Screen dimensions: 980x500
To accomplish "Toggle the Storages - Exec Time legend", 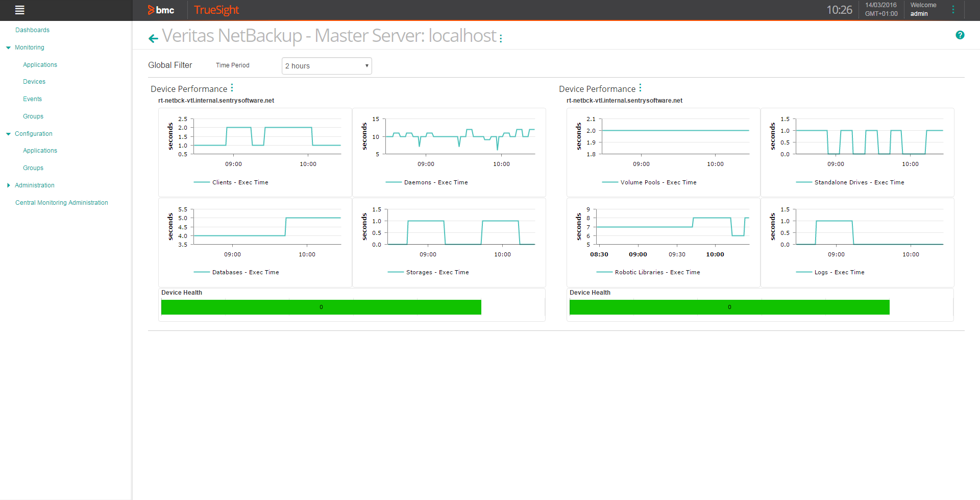I will pyautogui.click(x=428, y=272).
